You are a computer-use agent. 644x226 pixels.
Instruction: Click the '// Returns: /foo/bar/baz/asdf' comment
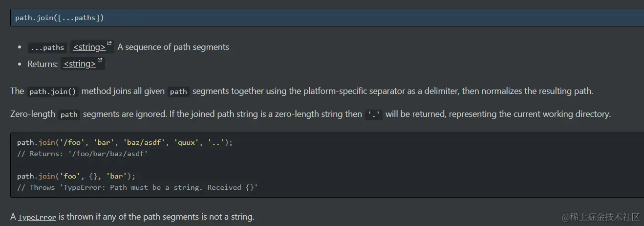[82, 154]
